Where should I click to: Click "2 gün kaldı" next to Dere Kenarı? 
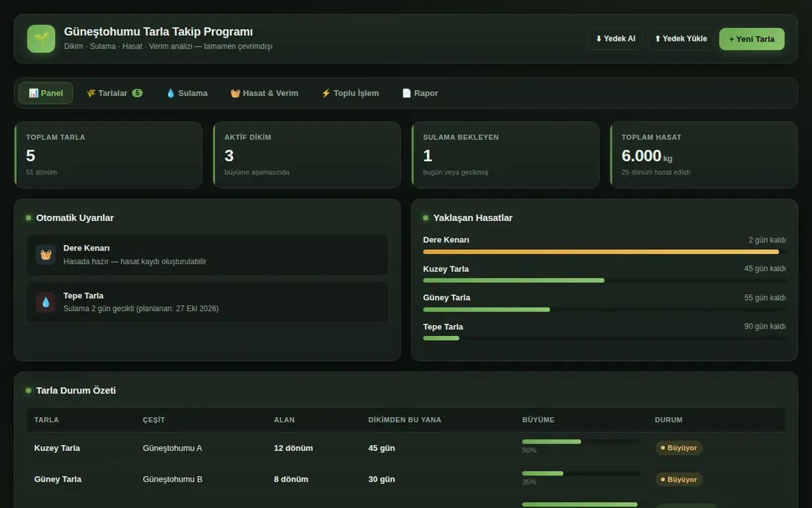(x=767, y=240)
